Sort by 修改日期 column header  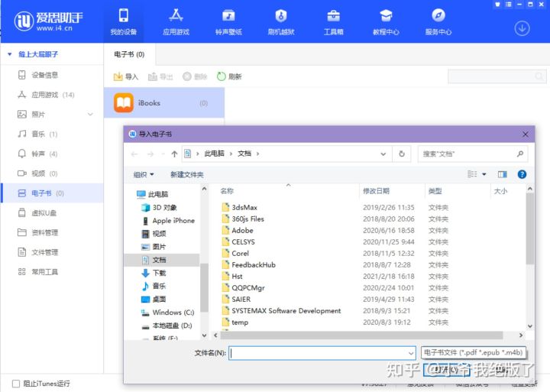[376, 191]
